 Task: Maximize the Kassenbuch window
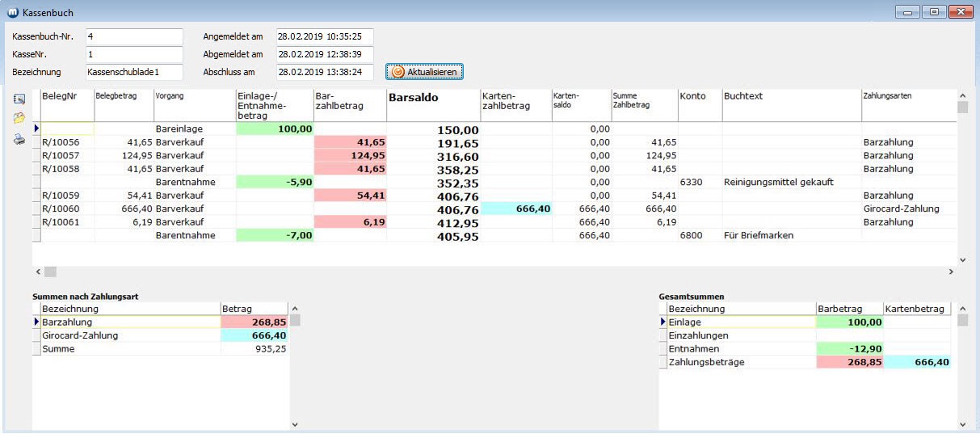pos(934,12)
